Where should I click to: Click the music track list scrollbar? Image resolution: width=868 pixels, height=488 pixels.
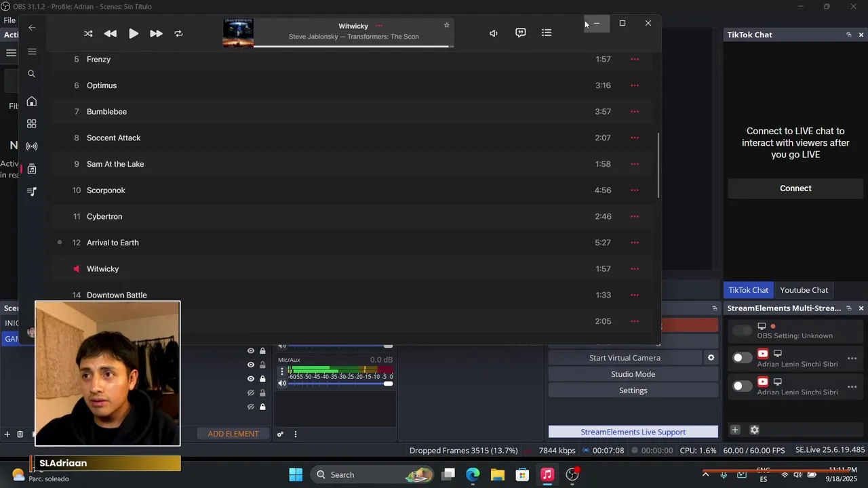658,165
